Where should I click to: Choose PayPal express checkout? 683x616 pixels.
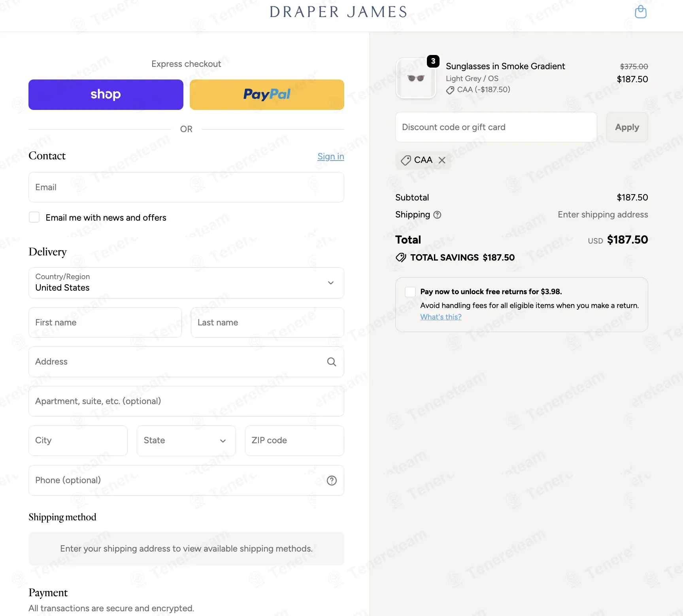point(267,94)
